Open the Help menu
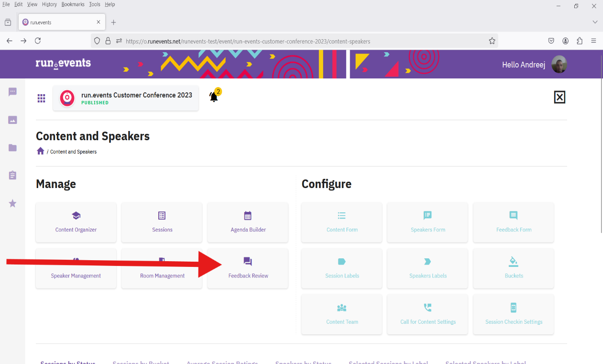Screen dimensions: 603x364 (110, 4)
